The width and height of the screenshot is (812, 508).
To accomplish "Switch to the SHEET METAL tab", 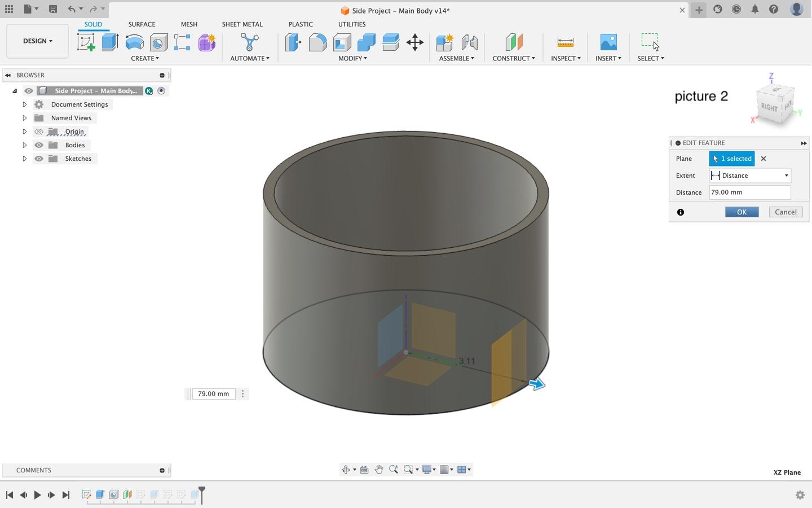I will (x=242, y=24).
